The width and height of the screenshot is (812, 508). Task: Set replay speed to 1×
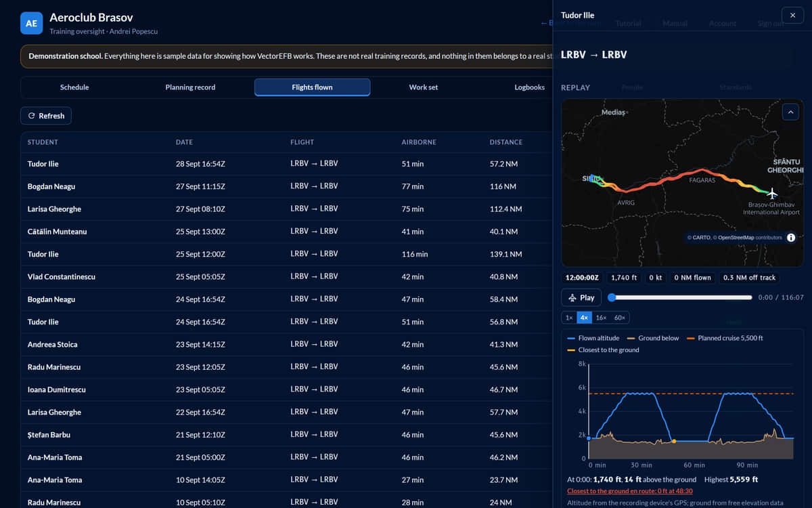[x=569, y=318]
